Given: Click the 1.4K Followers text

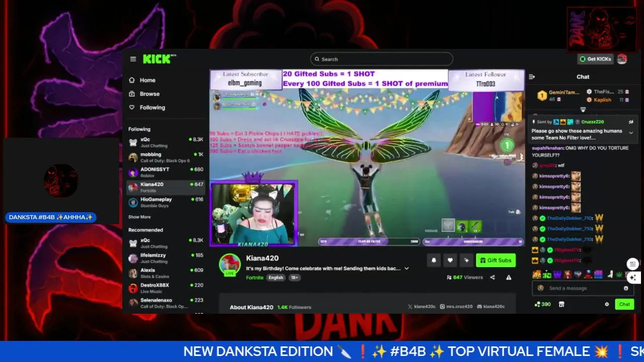Looking at the screenshot, I should [x=294, y=307].
